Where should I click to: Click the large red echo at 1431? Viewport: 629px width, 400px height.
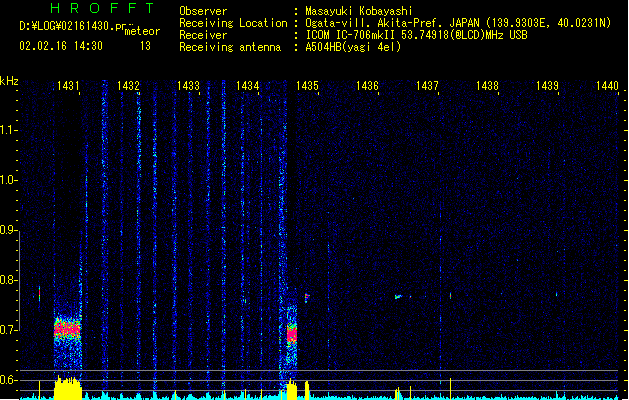pyautogui.click(x=67, y=329)
